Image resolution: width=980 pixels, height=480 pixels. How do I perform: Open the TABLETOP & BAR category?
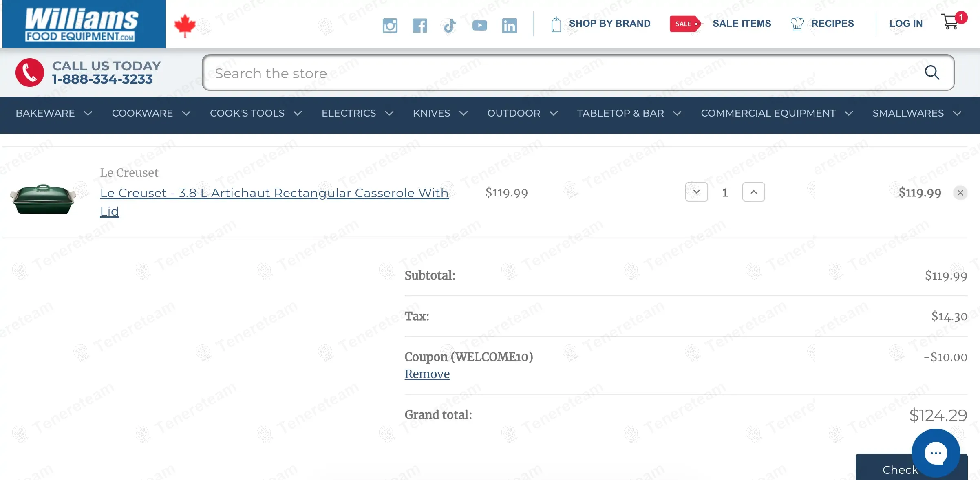pyautogui.click(x=620, y=113)
